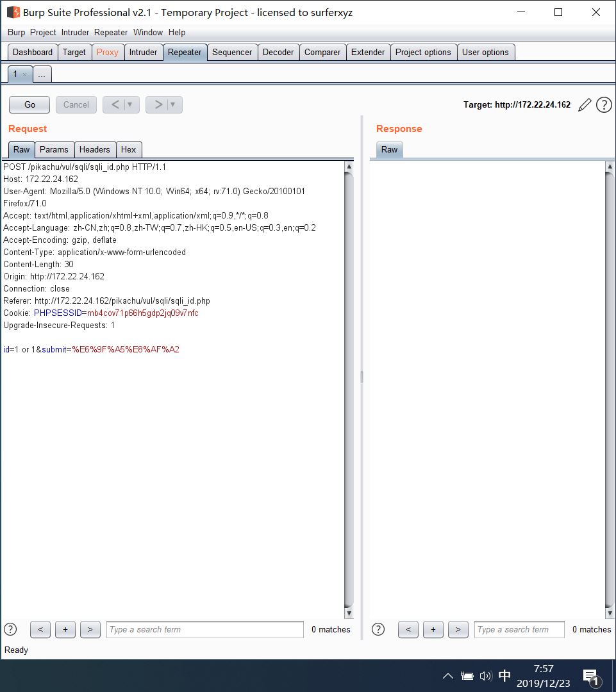The image size is (616, 692).
Task: Show hidden tray icons chevron
Action: [x=448, y=676]
